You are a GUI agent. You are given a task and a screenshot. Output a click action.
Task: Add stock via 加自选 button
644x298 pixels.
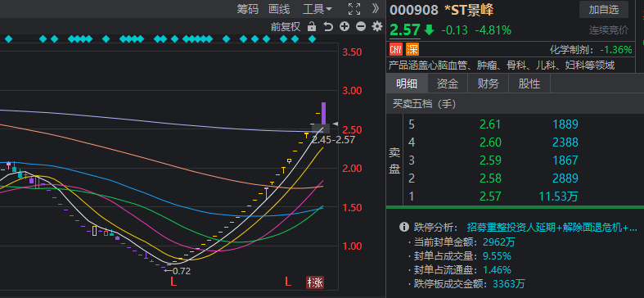(604, 10)
